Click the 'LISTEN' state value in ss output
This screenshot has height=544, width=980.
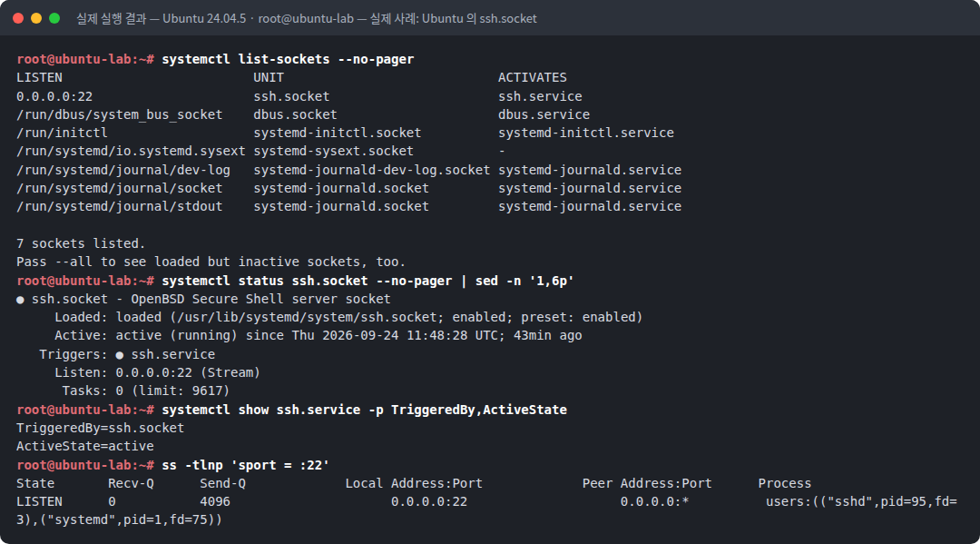(39, 501)
